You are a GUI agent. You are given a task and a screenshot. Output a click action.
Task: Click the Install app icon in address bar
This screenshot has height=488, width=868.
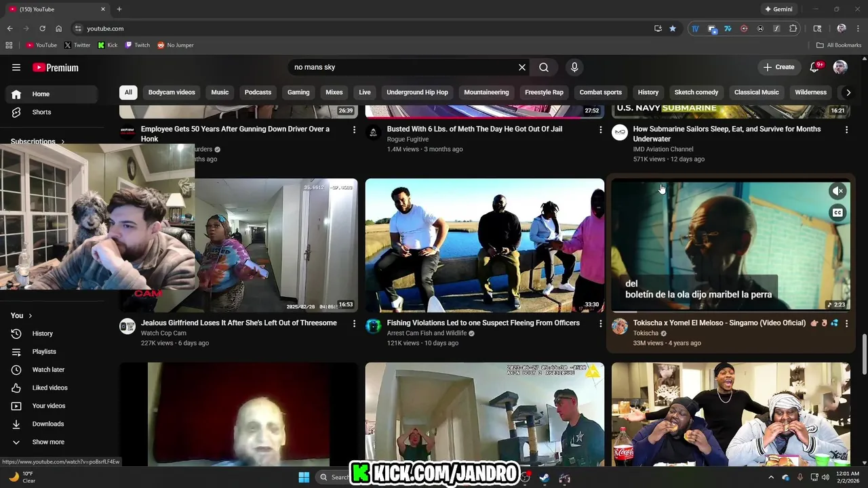(658, 28)
